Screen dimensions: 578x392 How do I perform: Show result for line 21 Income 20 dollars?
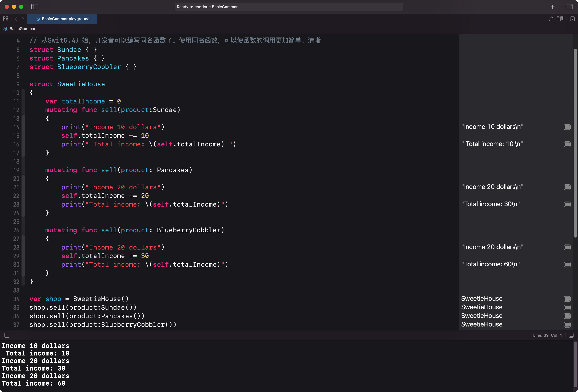pyautogui.click(x=567, y=187)
